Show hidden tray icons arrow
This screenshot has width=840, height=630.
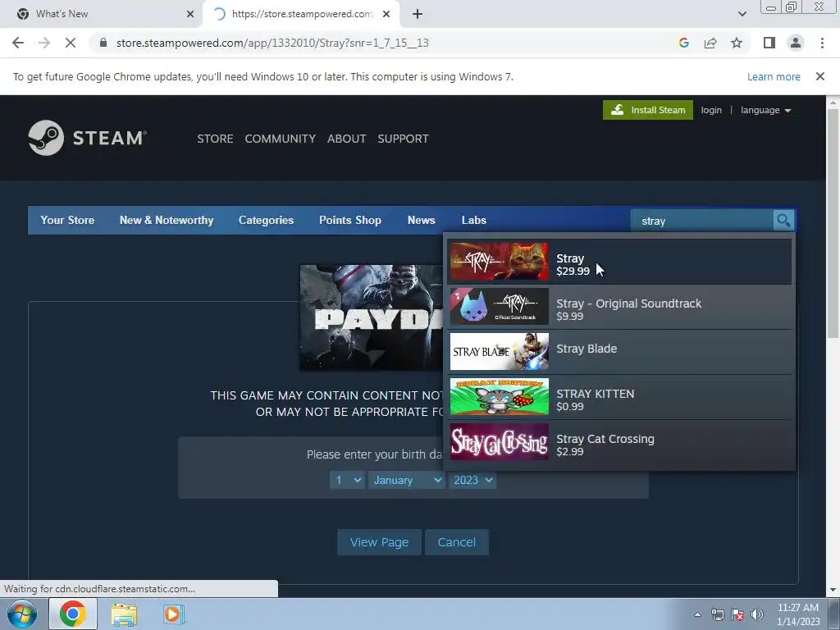pos(697,614)
